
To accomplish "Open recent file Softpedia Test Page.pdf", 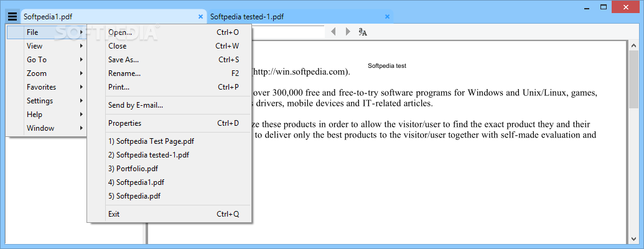I will (169, 141).
